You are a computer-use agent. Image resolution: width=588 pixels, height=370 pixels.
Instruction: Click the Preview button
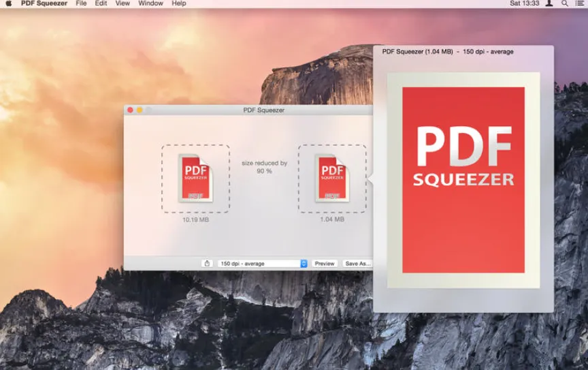pos(325,264)
